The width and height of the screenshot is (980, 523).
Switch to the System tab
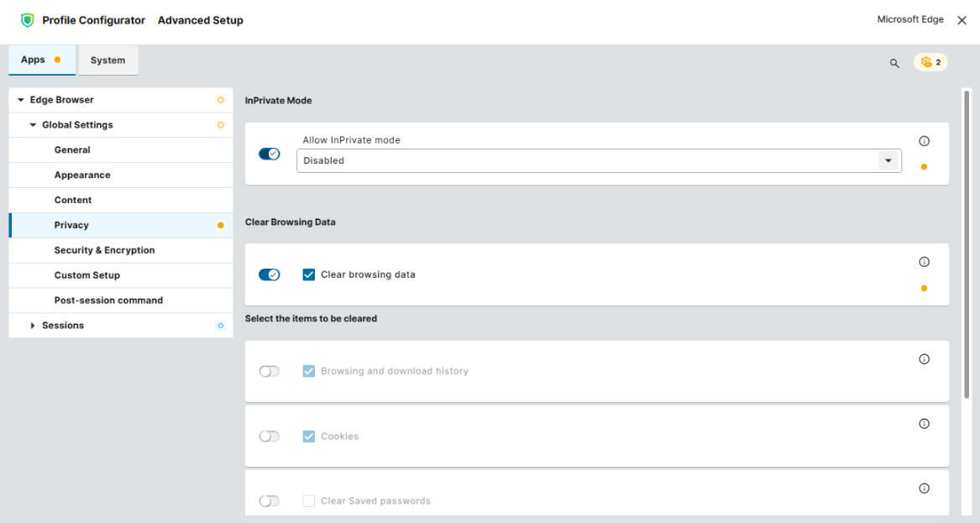point(108,60)
